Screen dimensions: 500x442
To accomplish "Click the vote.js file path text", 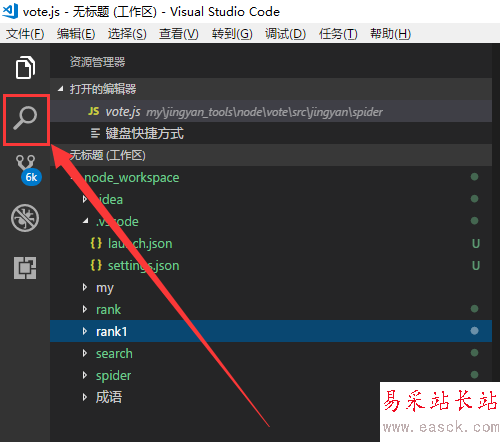I will pos(265,112).
